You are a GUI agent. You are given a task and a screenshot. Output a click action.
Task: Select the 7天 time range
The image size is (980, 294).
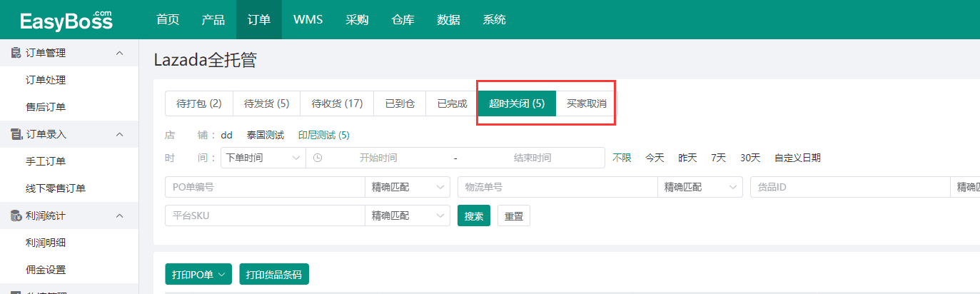tap(718, 158)
